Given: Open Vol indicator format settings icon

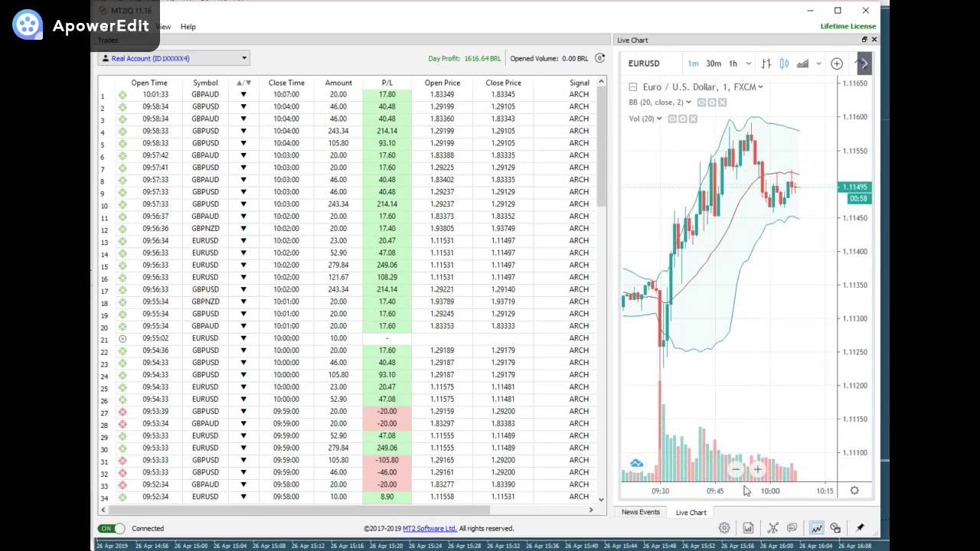Looking at the screenshot, I should (682, 119).
